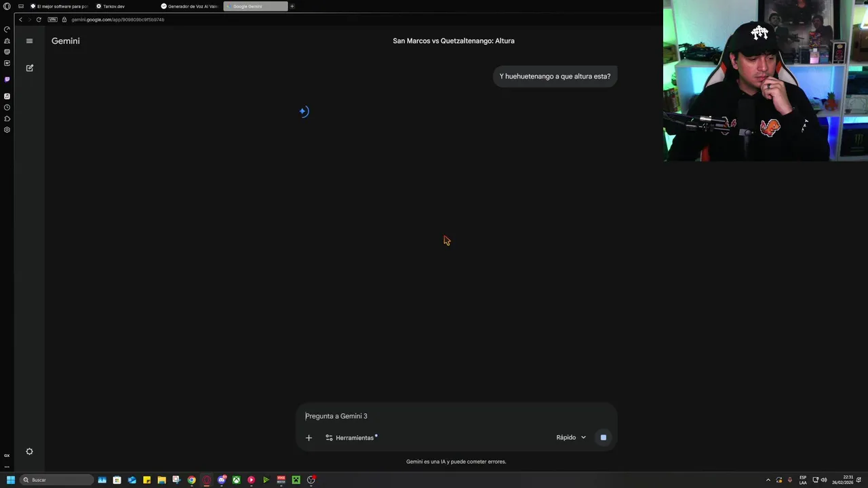
Task: Focus the 'Pregunta a Gemini 3' input field
Action: point(456,416)
